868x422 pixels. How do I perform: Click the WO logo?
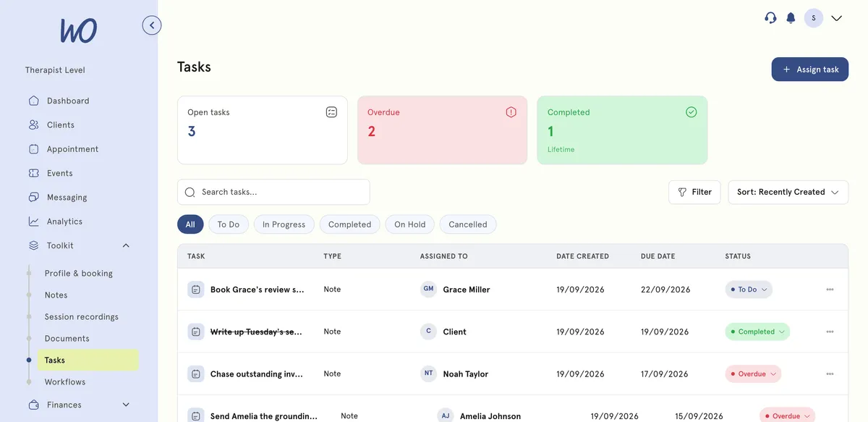(x=78, y=30)
